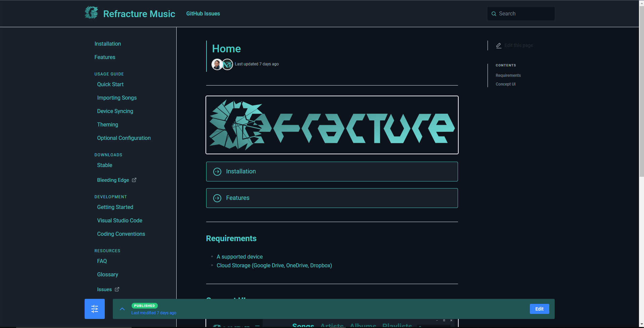
Task: Click USAGE GUIDE section label
Action: pyautogui.click(x=109, y=74)
